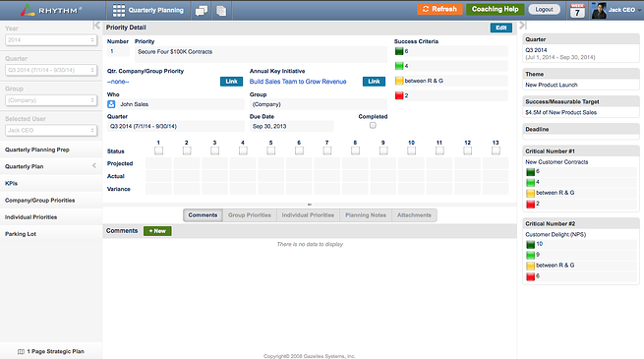The width and height of the screenshot is (644, 359).
Task: Open the comments speech bubbles icon
Action: pyautogui.click(x=202, y=11)
